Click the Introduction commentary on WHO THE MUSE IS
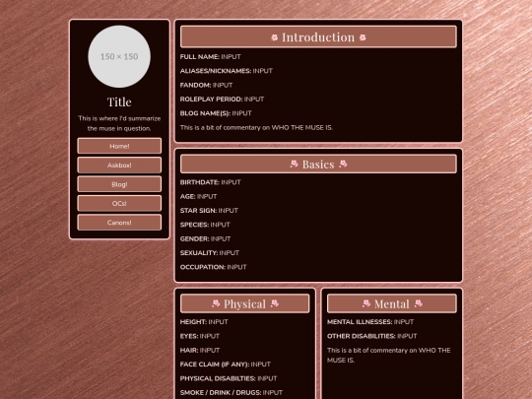 [256, 127]
